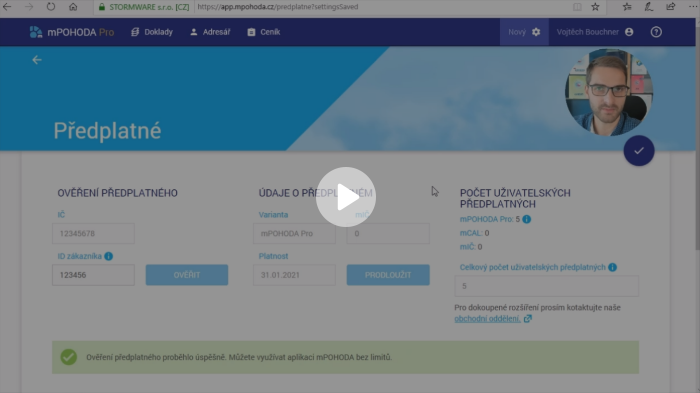The width and height of the screenshot is (700, 393).
Task: Play the video with the center button
Action: (x=346, y=197)
